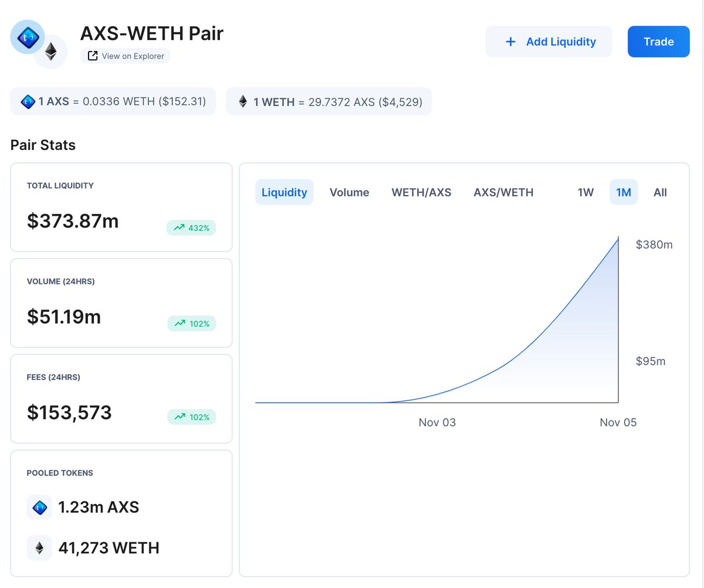704x588 pixels.
Task: Click the FEES (24HRS) label
Action: click(54, 377)
